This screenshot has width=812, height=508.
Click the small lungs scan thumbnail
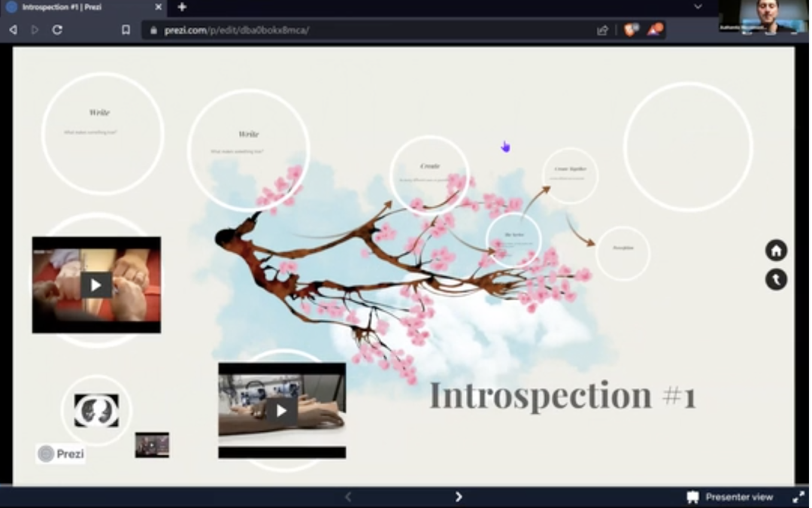pos(95,410)
